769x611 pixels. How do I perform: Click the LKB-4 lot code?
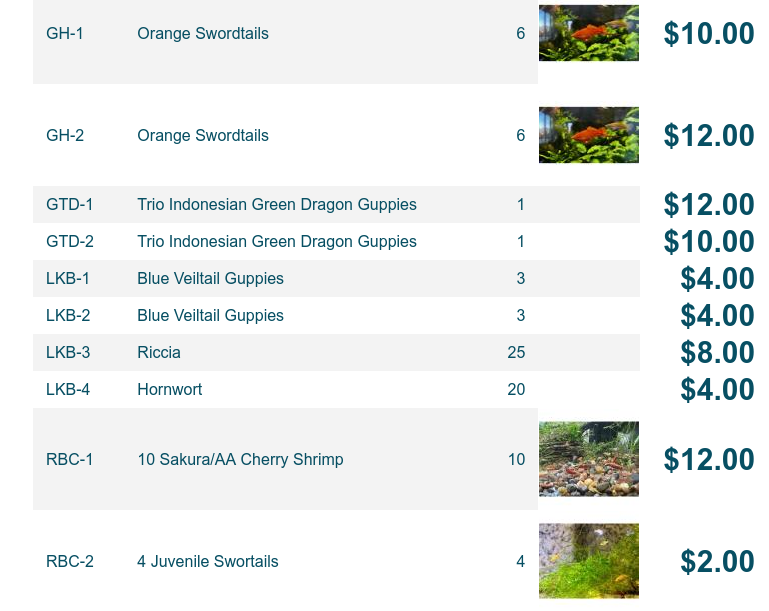(68, 389)
